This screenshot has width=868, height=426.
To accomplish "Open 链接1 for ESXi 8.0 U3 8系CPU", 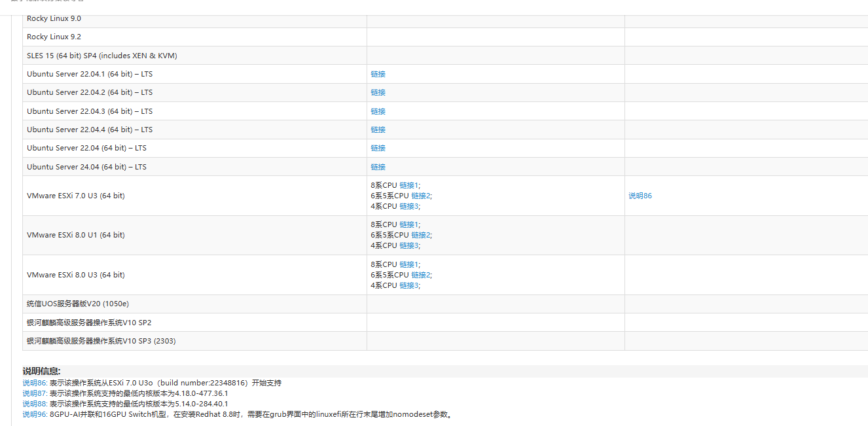I will pyautogui.click(x=408, y=264).
